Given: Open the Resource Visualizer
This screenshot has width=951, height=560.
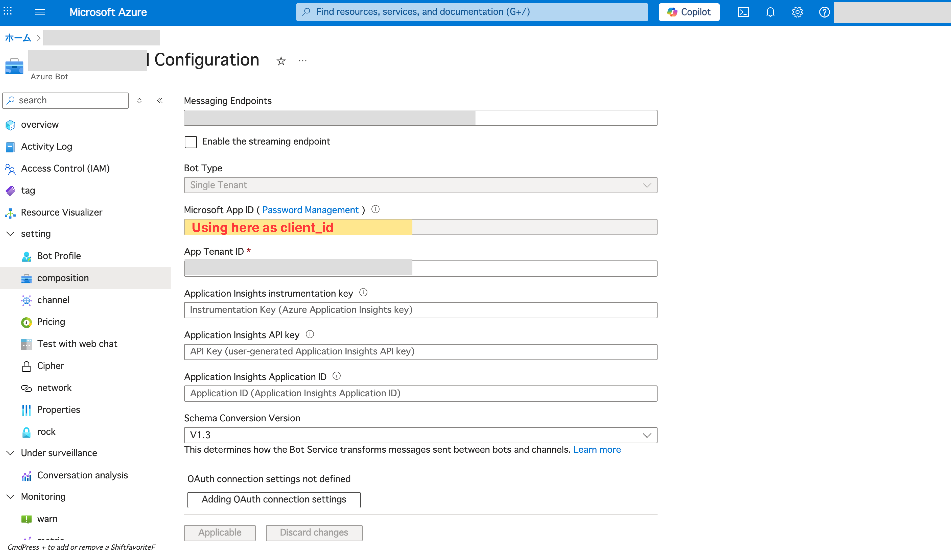Looking at the screenshot, I should pyautogui.click(x=61, y=212).
